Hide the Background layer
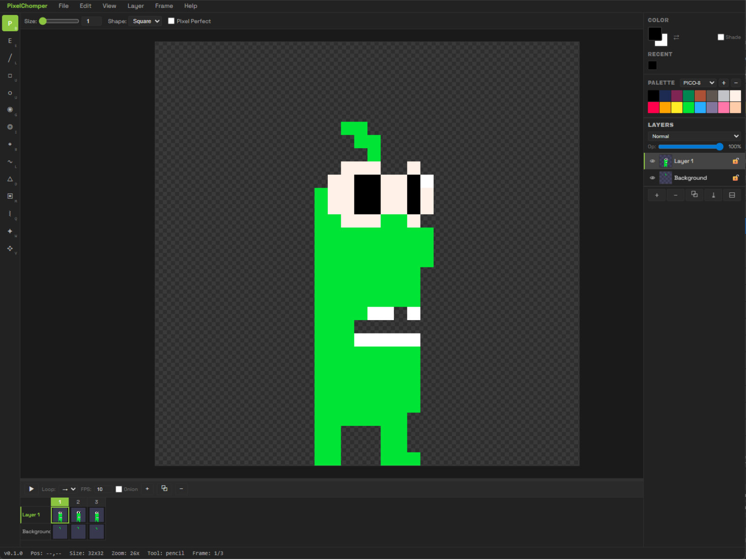The height and width of the screenshot is (560, 746). tap(652, 178)
